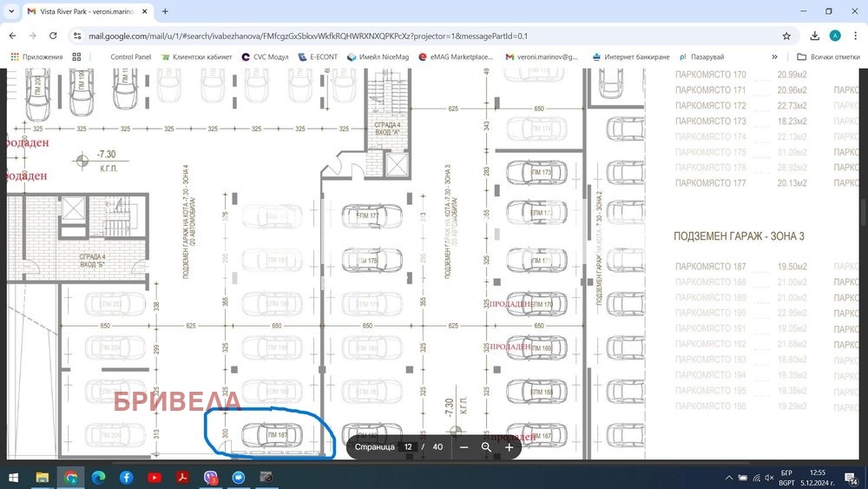Expand the tab search dropdown arrow
Image resolution: width=868 pixels, height=489 pixels.
coord(11,11)
